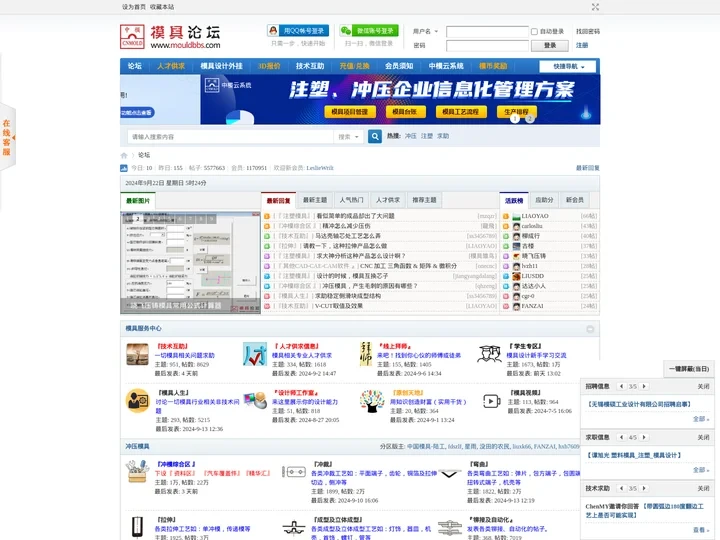The image size is (720, 540).
Task: Switch to 新会员 tab
Action: [x=574, y=200]
